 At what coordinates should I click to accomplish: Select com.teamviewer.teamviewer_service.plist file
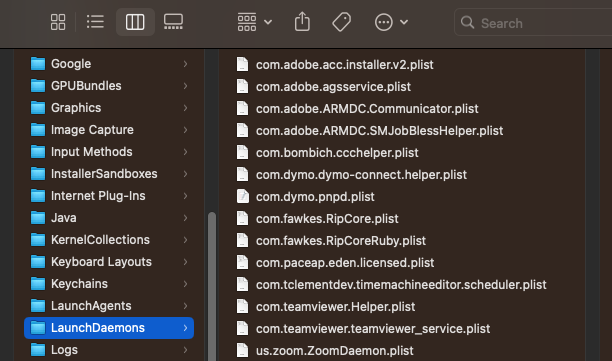pyautogui.click(x=373, y=329)
